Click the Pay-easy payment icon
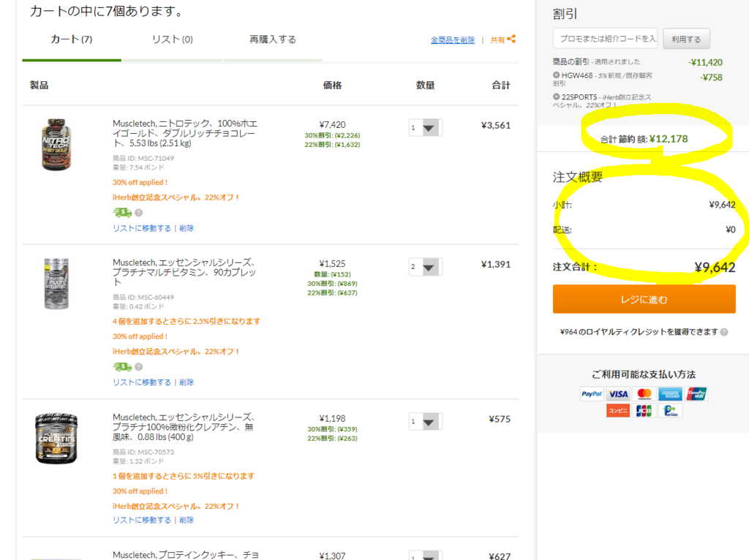The width and height of the screenshot is (749, 560). 670,411
